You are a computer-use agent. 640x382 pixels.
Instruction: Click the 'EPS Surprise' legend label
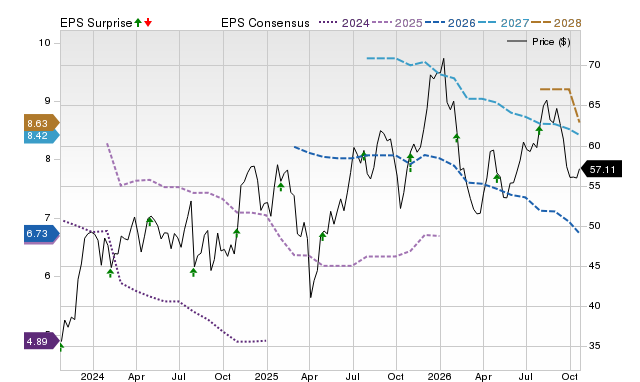click(x=96, y=23)
